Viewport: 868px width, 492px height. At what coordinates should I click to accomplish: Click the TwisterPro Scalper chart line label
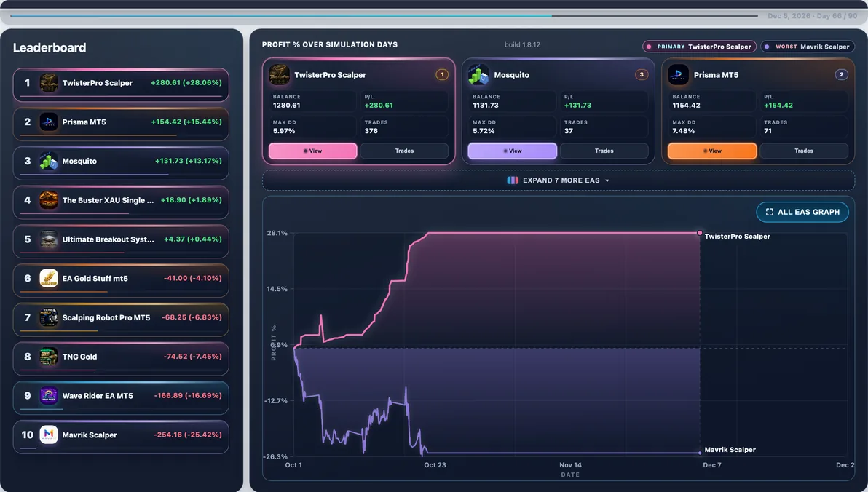(738, 237)
